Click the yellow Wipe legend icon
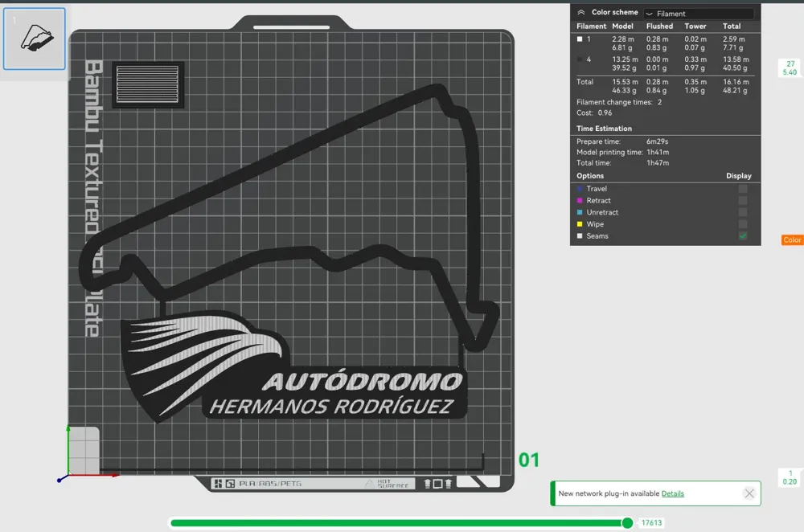This screenshot has width=804, height=532. coord(580,223)
